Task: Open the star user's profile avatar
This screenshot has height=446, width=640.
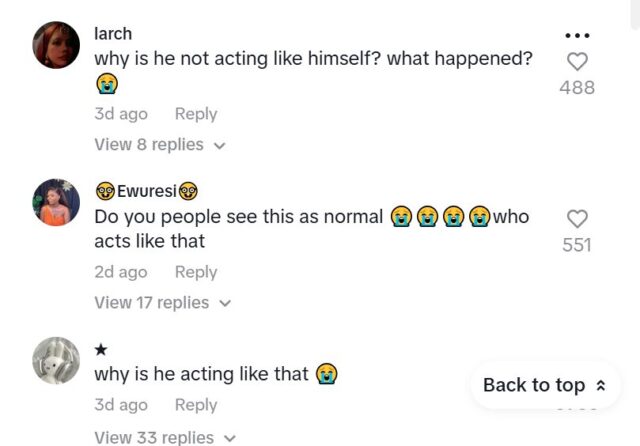Action: click(x=57, y=361)
